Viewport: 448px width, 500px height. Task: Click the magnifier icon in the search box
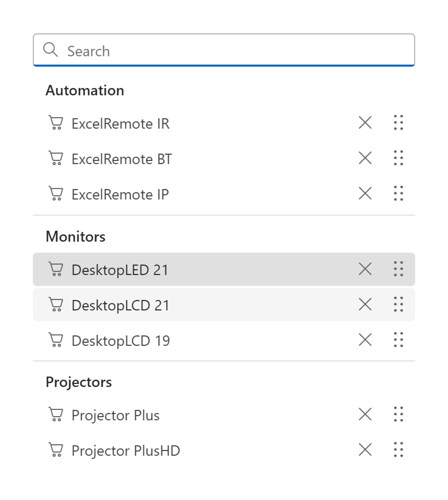pos(52,51)
